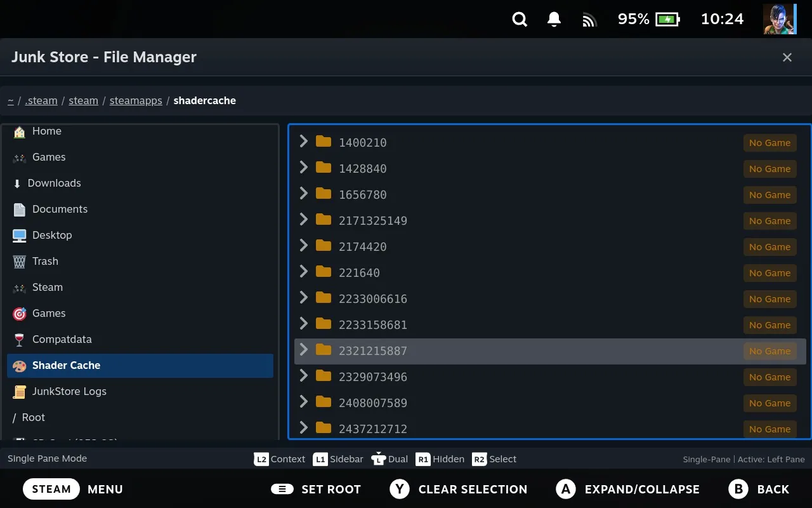This screenshot has height=508, width=812.
Task: Click the A EXPAND/COLLAPSE button
Action: (x=627, y=489)
